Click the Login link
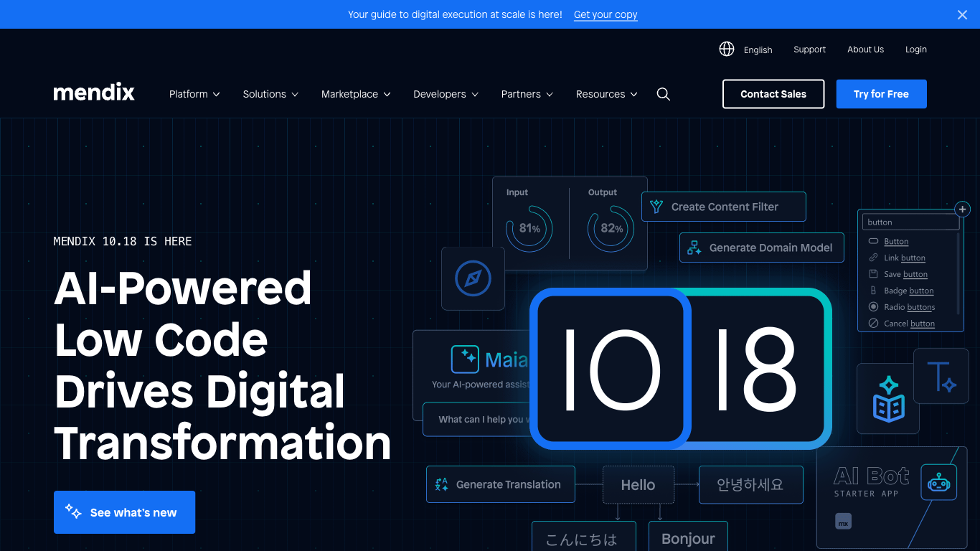Screen dimensions: 980x551 click(x=915, y=50)
